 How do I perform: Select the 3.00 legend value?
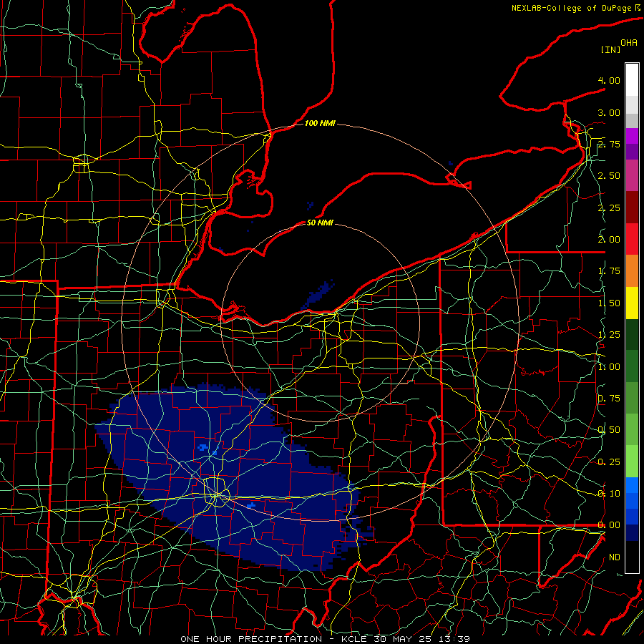tap(609, 112)
